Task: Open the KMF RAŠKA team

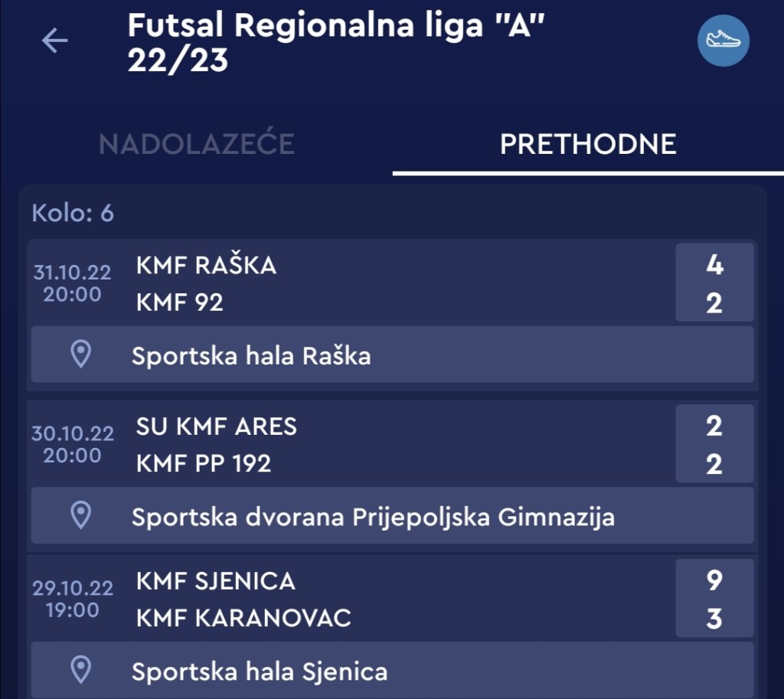Action: pyautogui.click(x=206, y=265)
